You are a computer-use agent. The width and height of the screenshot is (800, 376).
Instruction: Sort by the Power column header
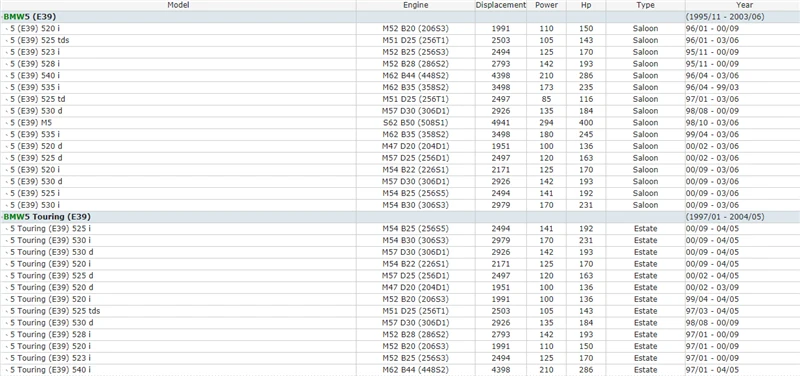point(546,5)
